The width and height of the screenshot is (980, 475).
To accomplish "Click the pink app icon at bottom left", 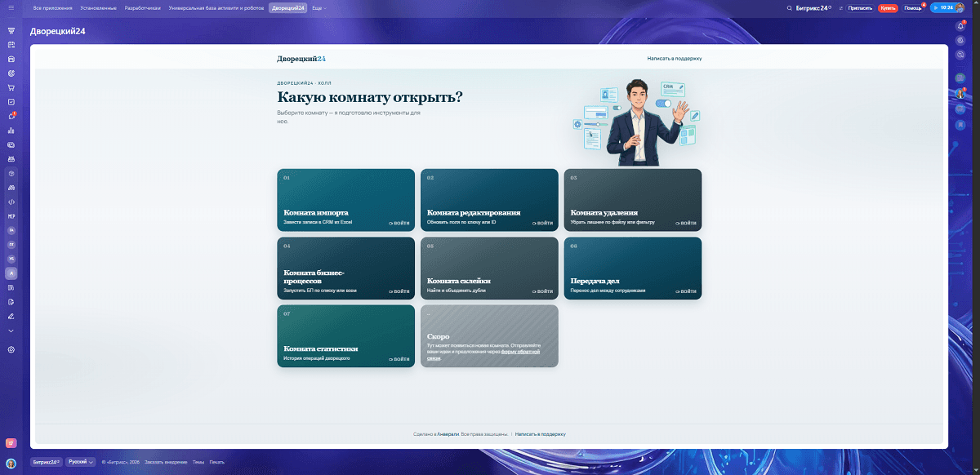I will tap(11, 443).
